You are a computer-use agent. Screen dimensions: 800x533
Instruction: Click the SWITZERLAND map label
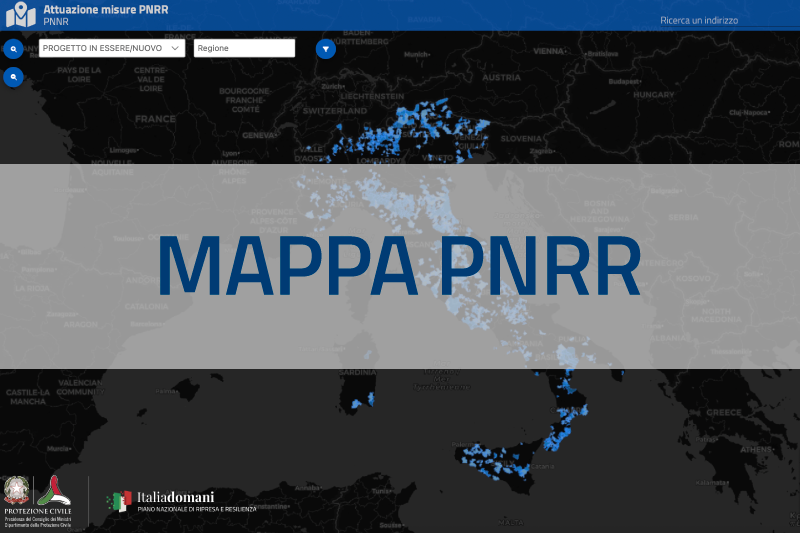click(x=335, y=111)
